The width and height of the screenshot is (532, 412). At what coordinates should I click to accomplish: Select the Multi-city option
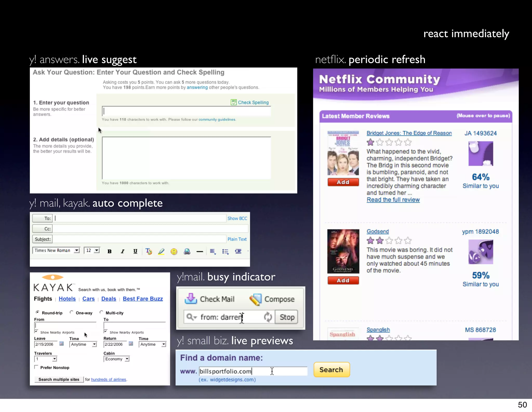click(x=101, y=312)
